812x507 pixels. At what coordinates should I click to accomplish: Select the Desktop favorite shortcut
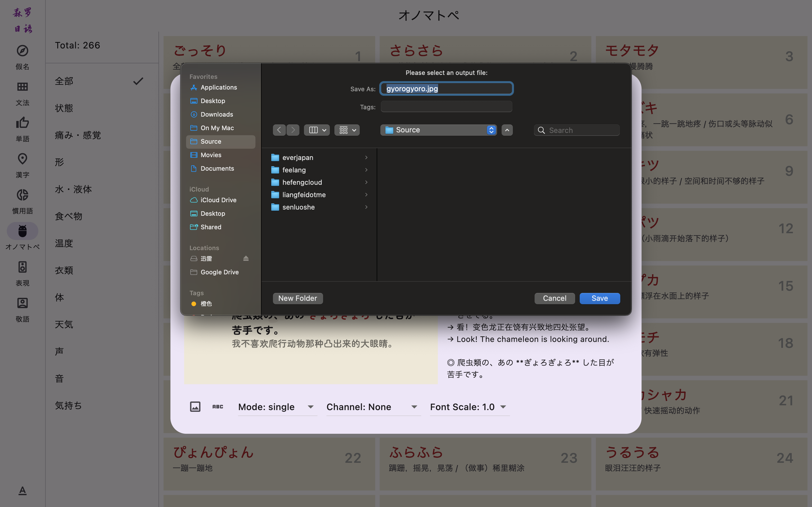point(213,101)
